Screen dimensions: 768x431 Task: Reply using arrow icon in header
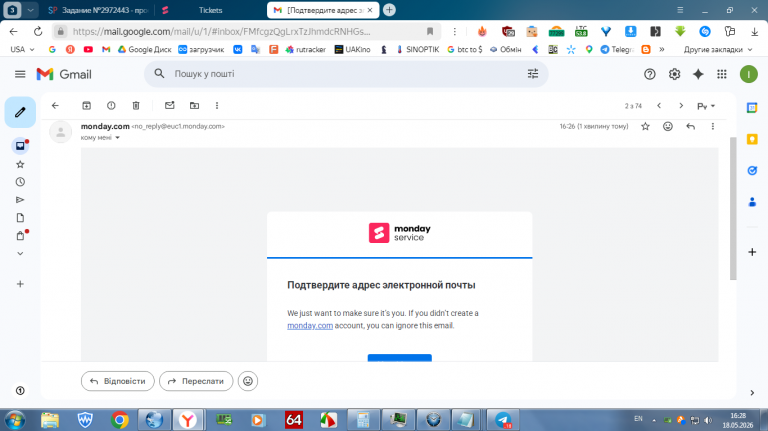click(691, 126)
